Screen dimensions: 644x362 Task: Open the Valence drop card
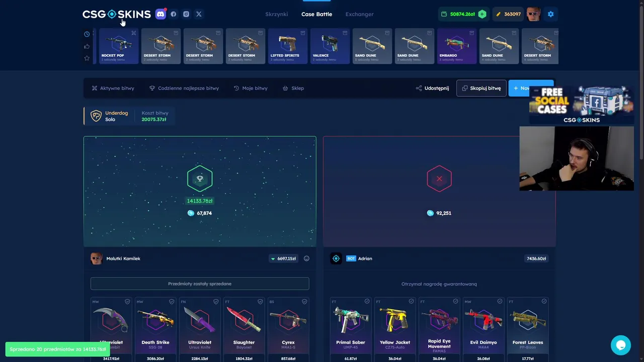point(330,46)
